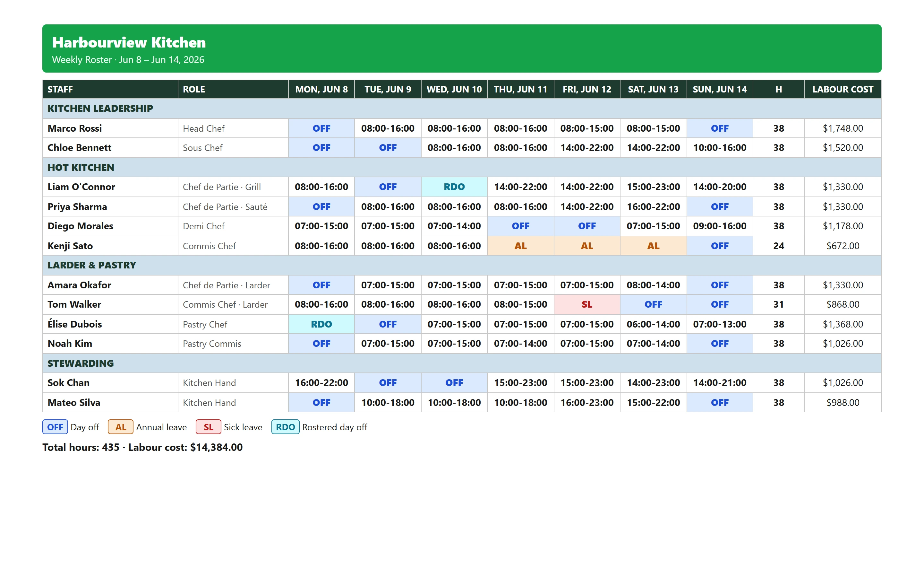Click Marco Rossi's labour cost $1,748.00
This screenshot has width=924, height=578.
point(843,128)
